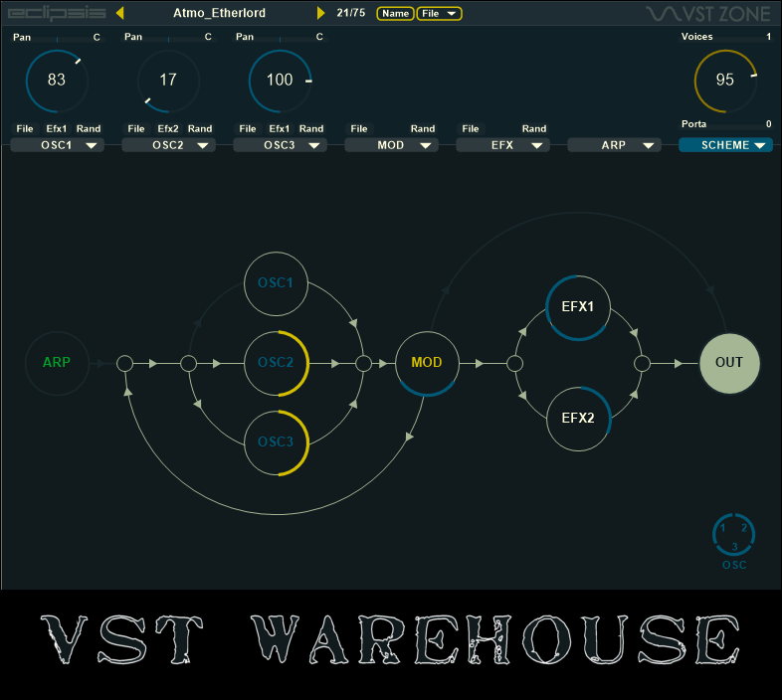Click the OSC3 volume knob showing 100

coord(280,81)
